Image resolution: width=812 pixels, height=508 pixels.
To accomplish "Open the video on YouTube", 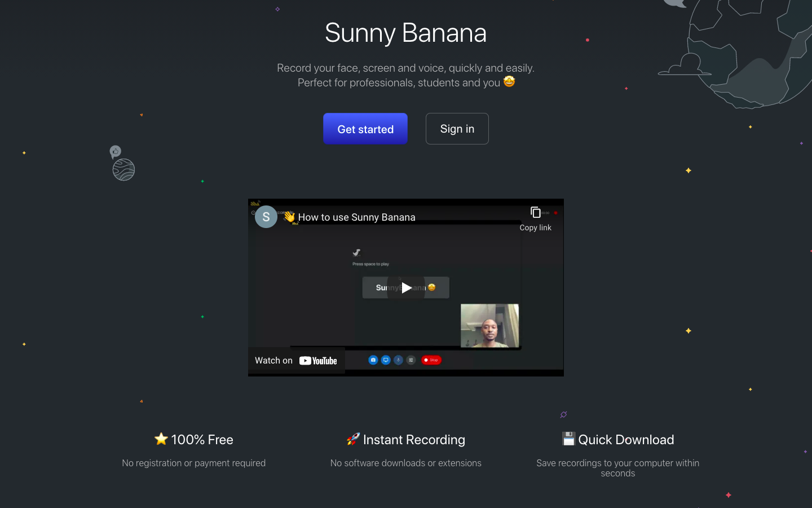I will coord(296,360).
